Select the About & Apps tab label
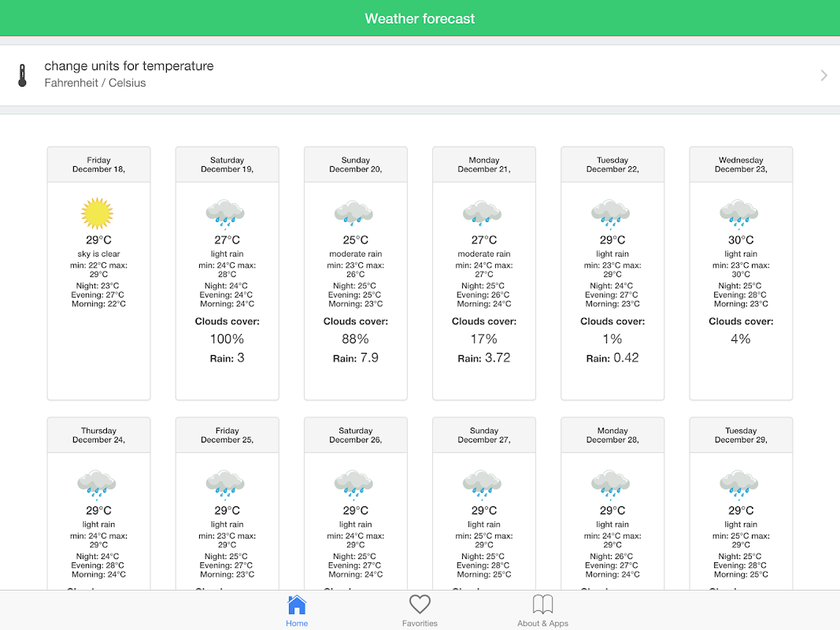The image size is (840, 630). 542,623
